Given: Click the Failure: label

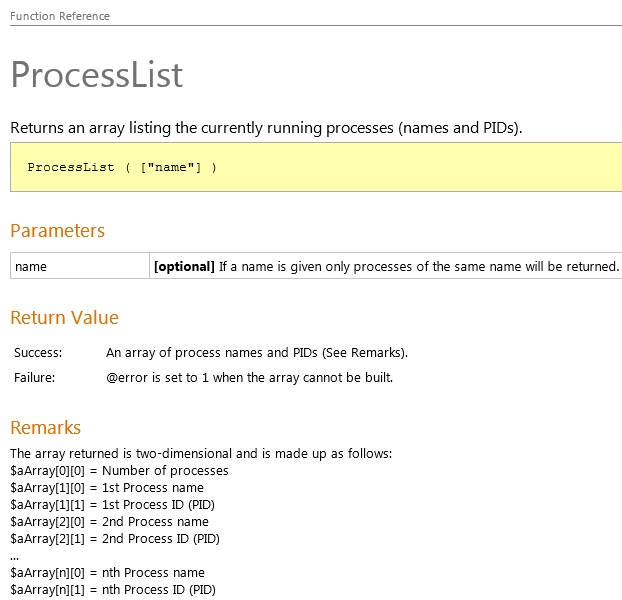Looking at the screenshot, I should pyautogui.click(x=35, y=378).
